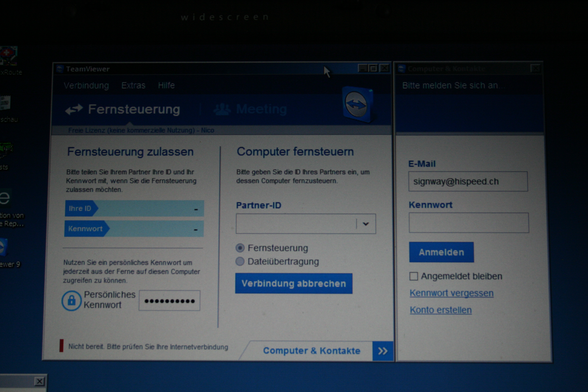Enable the Angemeldet bleiben checkbox

pyautogui.click(x=413, y=276)
